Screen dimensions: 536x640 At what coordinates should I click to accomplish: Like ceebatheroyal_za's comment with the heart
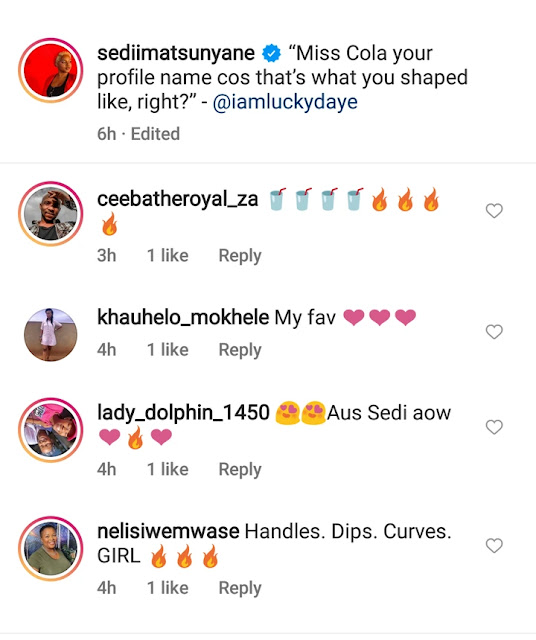pos(494,211)
